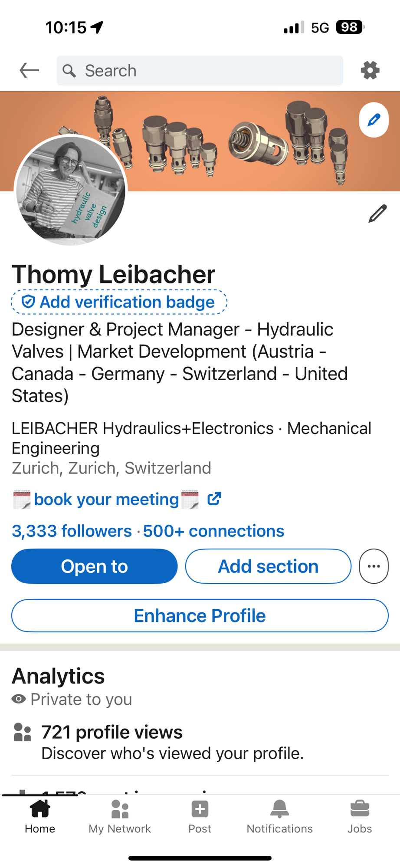Viewport: 400px width, 868px height.
Task: Tap the Enhance Profile button
Action: coord(200,616)
